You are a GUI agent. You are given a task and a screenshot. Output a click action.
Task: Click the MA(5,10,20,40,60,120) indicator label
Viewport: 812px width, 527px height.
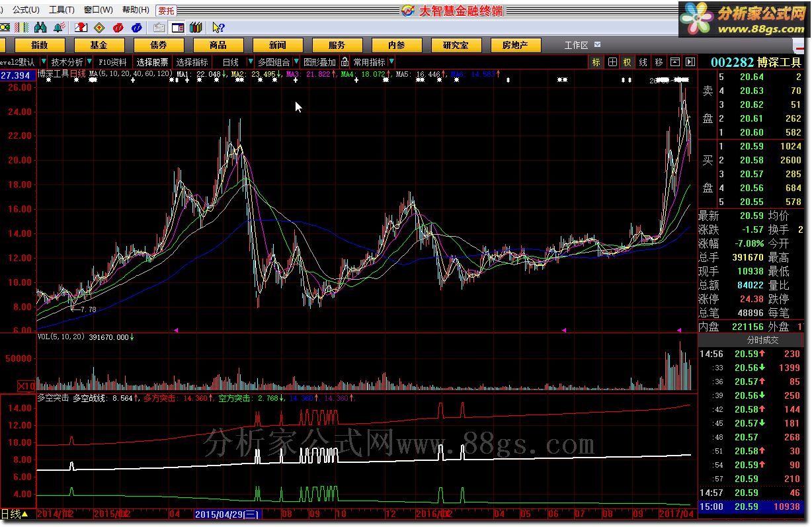point(132,74)
